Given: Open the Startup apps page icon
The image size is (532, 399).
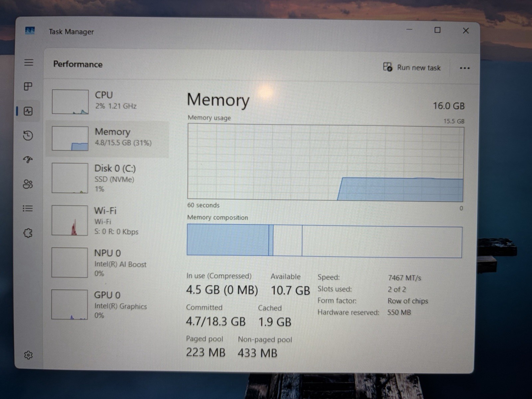Looking at the screenshot, I should click(28, 160).
